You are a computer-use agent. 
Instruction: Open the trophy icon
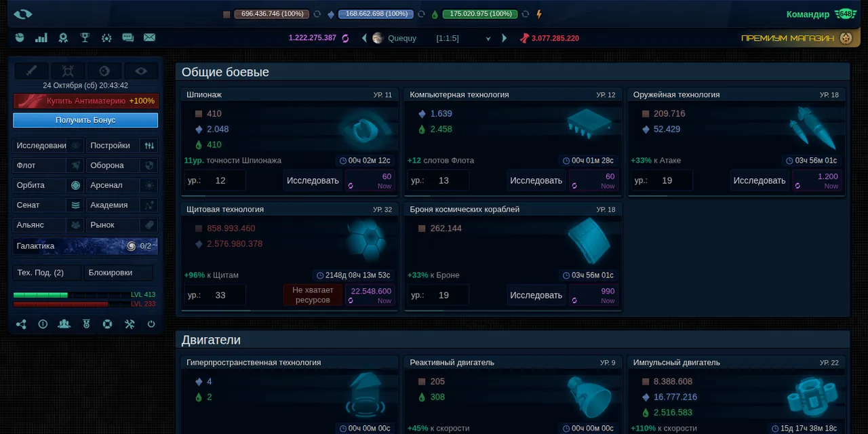coord(85,38)
